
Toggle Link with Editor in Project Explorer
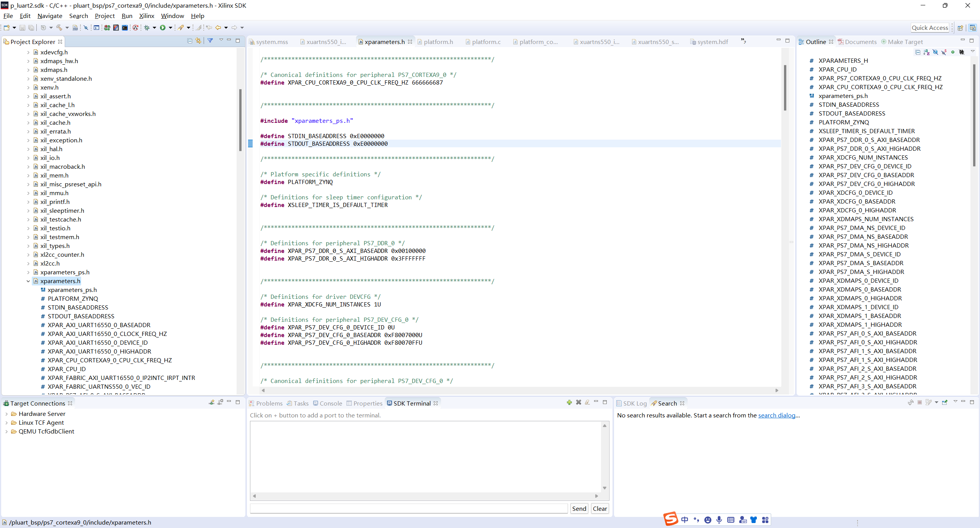tap(198, 41)
